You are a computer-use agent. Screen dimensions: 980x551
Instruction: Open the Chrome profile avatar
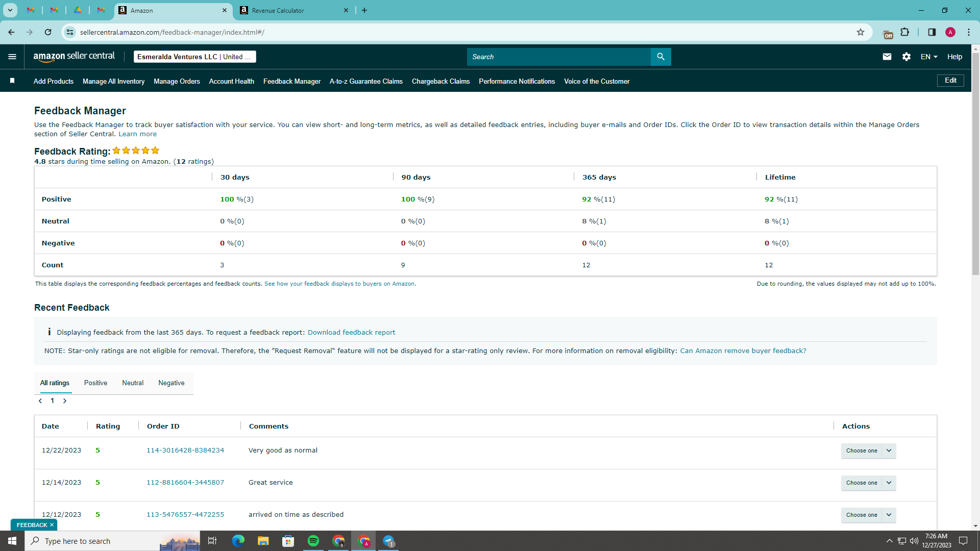(950, 32)
